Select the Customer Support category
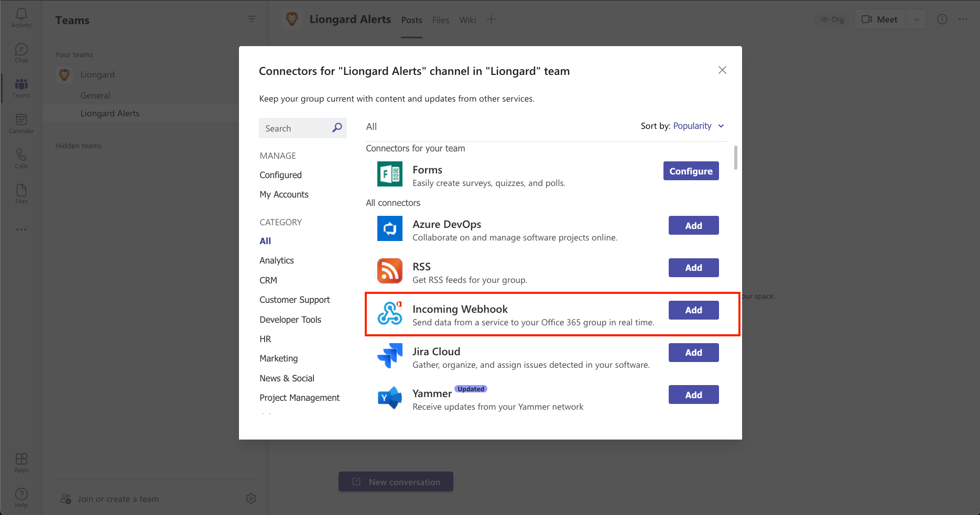 [x=295, y=300]
